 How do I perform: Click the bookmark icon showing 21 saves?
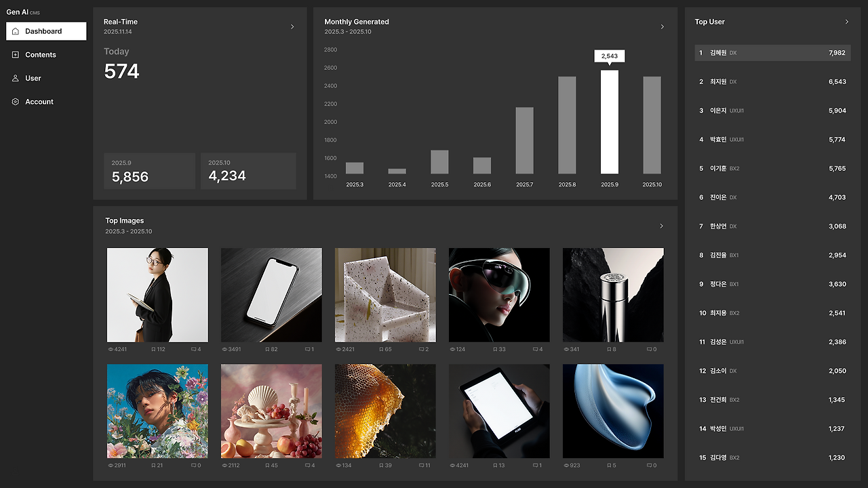(x=153, y=466)
